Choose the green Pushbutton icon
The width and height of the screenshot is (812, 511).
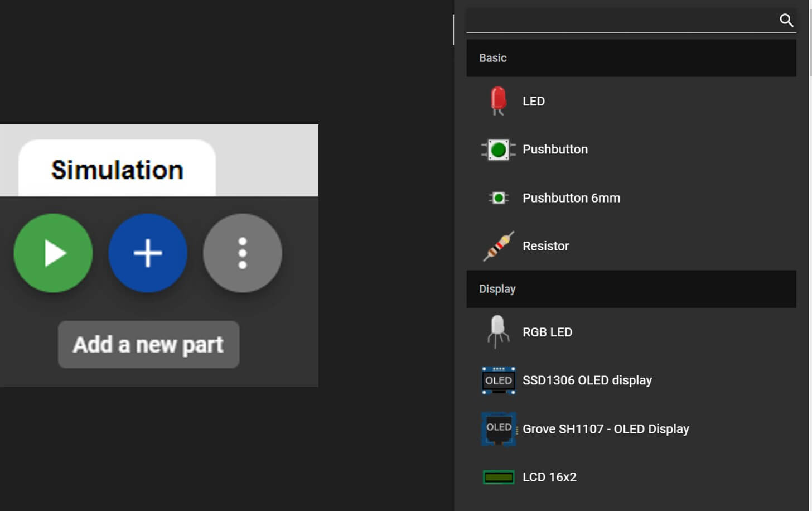[498, 150]
